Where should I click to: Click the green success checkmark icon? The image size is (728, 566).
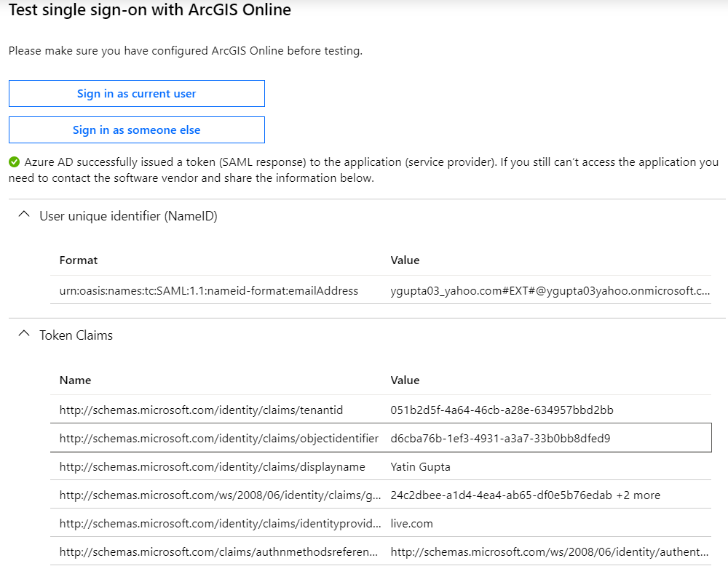tap(15, 162)
